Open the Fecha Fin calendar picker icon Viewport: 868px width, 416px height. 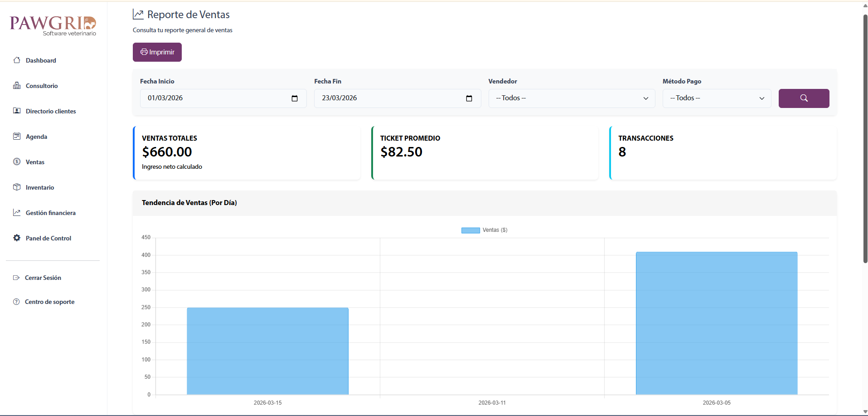[x=469, y=98]
